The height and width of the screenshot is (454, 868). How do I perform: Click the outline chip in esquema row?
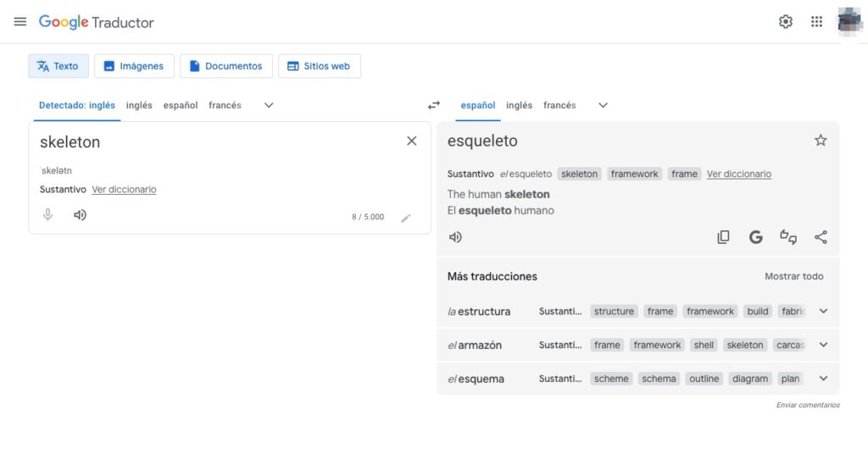[x=704, y=379]
